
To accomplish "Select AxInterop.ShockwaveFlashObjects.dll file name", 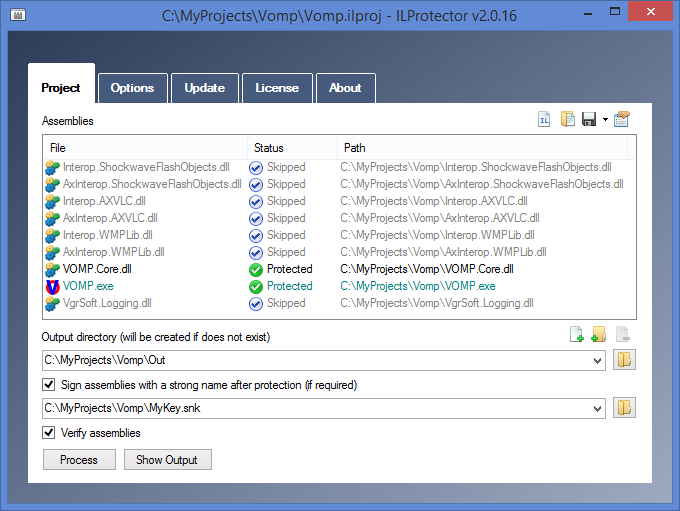I will point(152,184).
